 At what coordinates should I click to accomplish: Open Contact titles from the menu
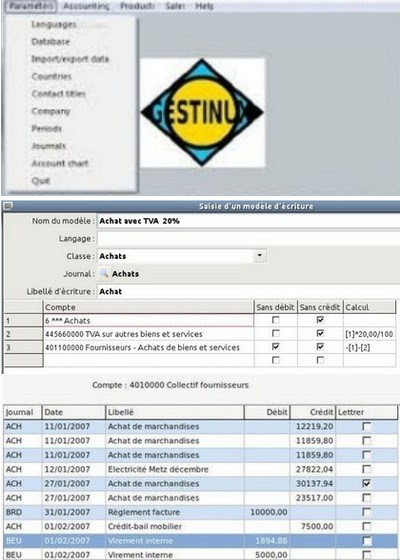click(59, 94)
